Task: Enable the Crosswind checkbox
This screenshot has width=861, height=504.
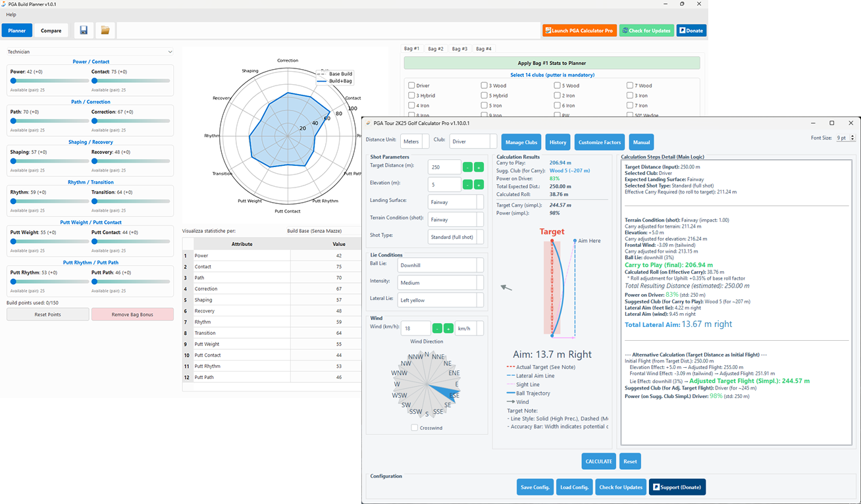Action: point(415,428)
